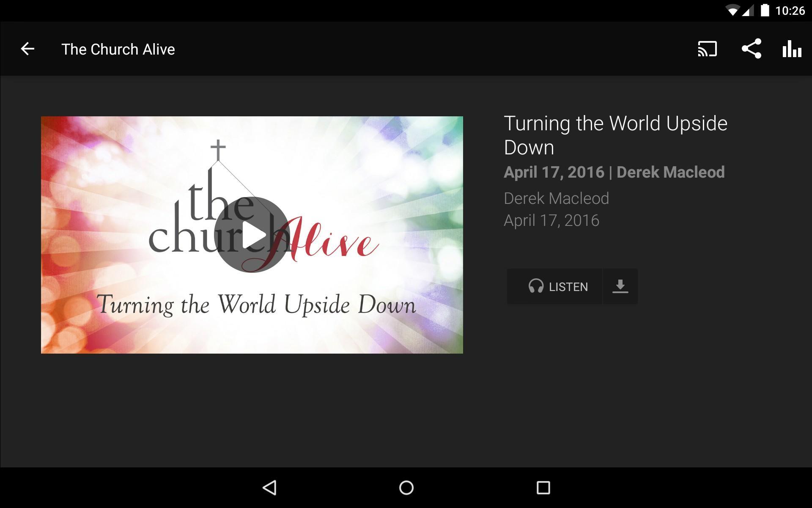Open Android recent apps square

tap(543, 488)
